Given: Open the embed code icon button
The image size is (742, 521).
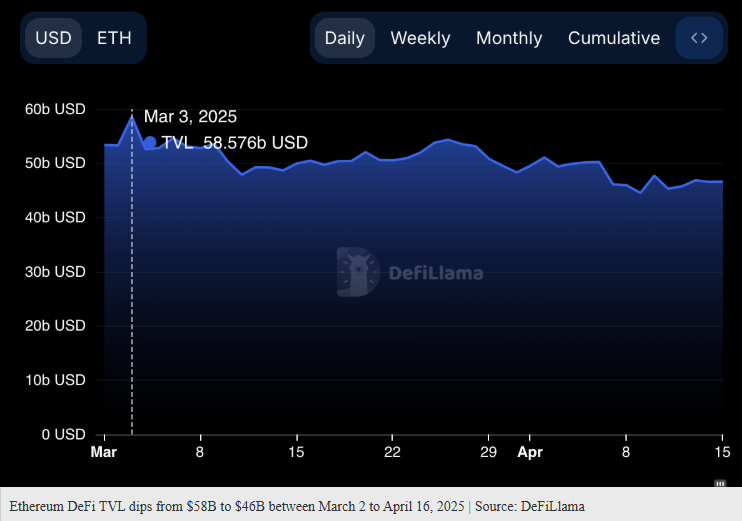Looking at the screenshot, I should click(x=699, y=38).
